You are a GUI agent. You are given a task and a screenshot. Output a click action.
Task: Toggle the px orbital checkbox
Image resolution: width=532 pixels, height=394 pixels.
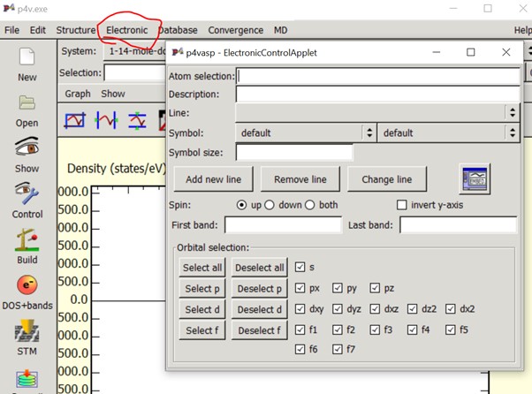(300, 288)
